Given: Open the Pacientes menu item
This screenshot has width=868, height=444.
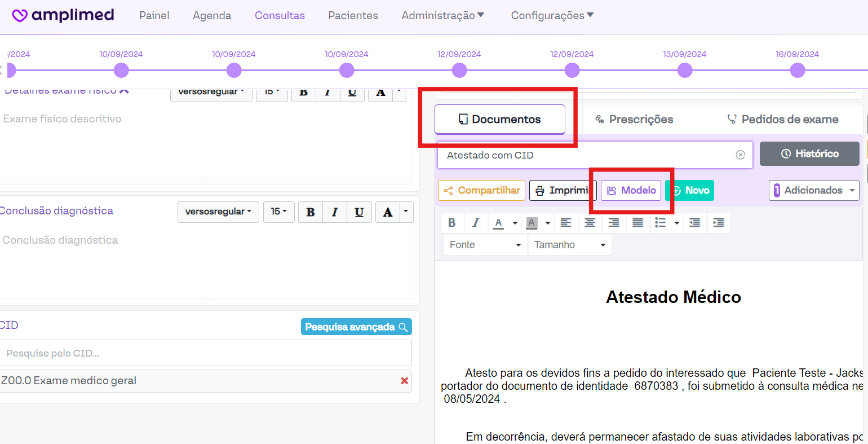Looking at the screenshot, I should [x=353, y=16].
